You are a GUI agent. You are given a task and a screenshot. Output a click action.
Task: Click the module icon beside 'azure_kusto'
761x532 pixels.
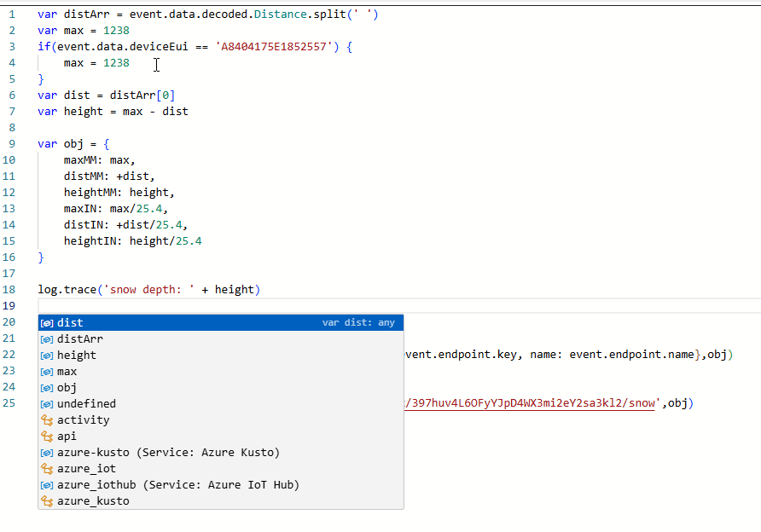(x=47, y=501)
